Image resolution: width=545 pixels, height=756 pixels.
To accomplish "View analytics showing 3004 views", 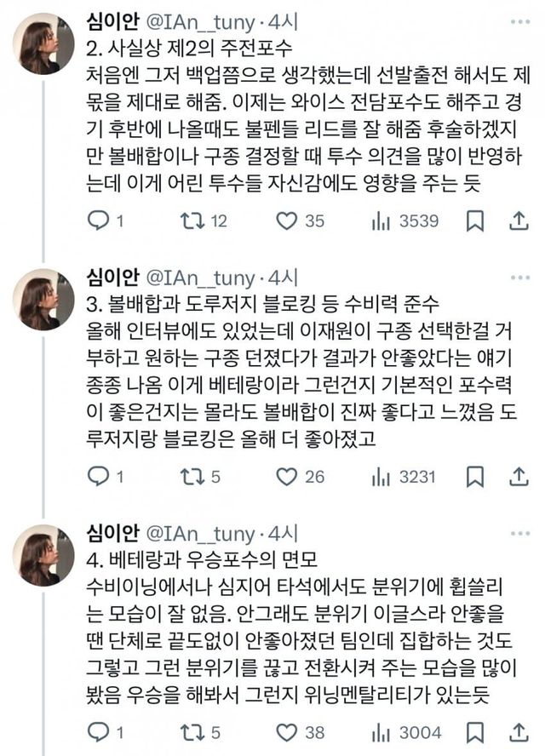I will tap(380, 732).
